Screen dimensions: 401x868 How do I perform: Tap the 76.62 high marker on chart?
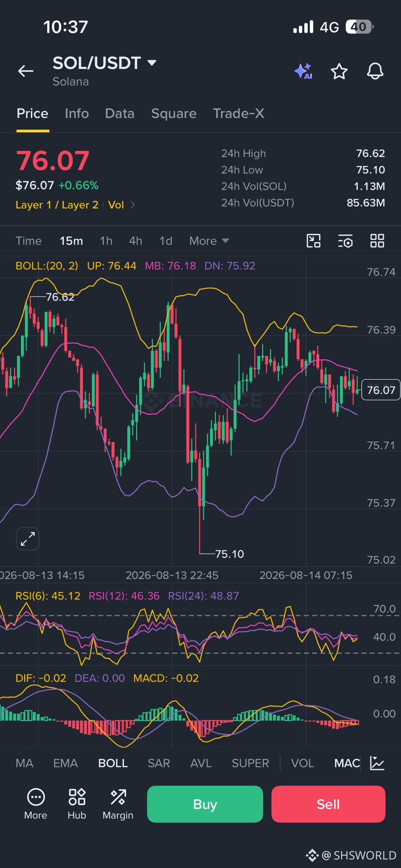60,297
